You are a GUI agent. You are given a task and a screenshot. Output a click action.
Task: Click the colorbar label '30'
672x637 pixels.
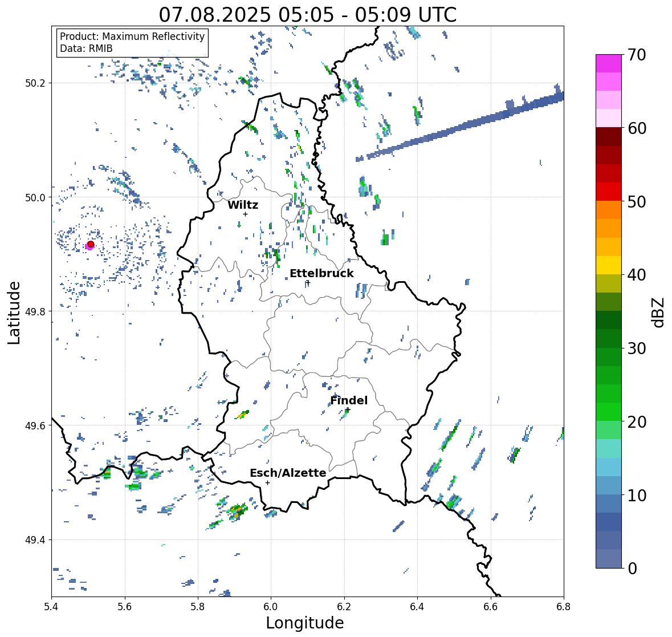coord(637,348)
